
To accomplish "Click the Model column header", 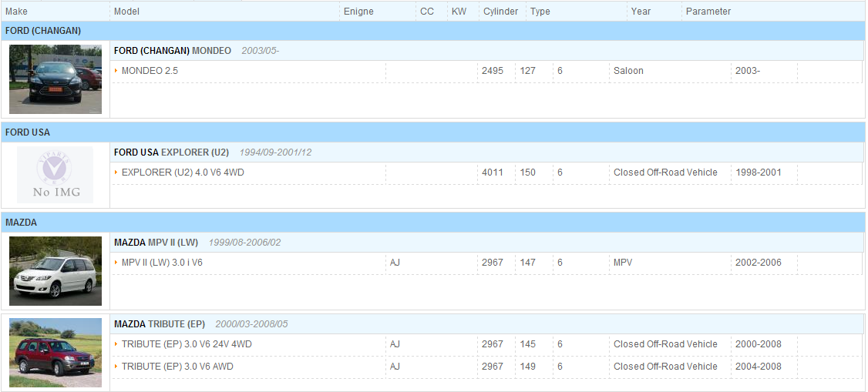I will point(126,12).
